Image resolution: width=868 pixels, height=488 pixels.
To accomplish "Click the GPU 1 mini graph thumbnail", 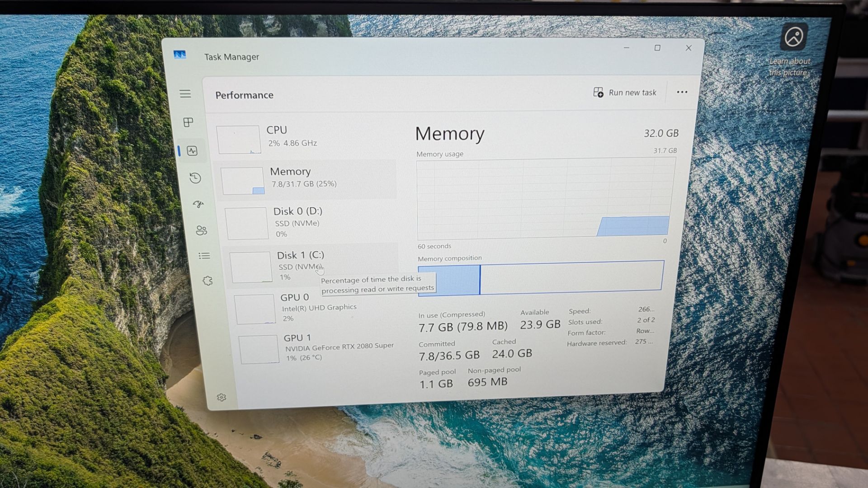I will coord(259,349).
